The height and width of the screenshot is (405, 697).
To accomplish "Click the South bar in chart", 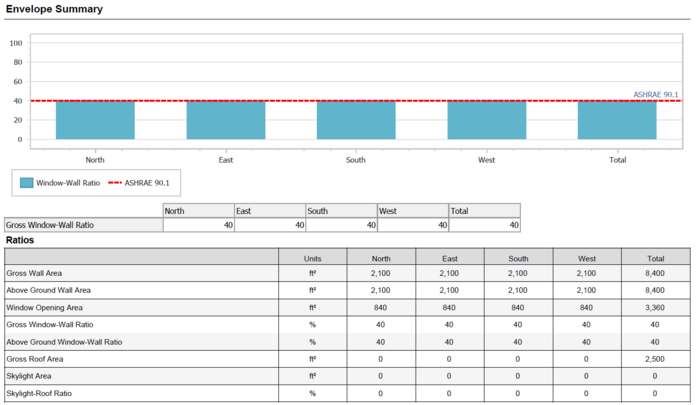I will [x=356, y=120].
